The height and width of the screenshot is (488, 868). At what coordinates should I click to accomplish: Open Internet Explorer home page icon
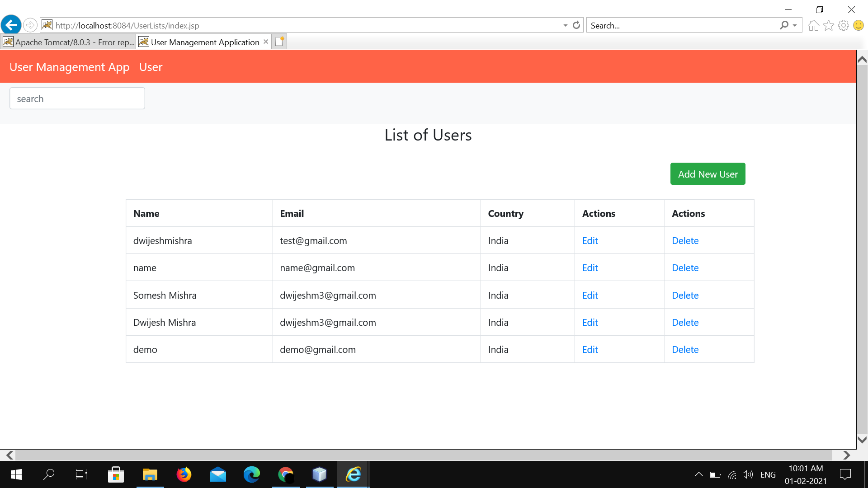point(813,25)
